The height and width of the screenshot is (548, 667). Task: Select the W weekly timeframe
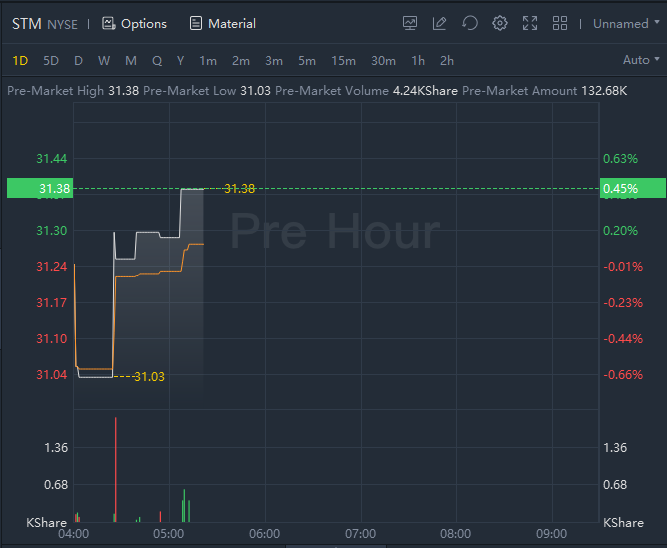[x=104, y=61]
